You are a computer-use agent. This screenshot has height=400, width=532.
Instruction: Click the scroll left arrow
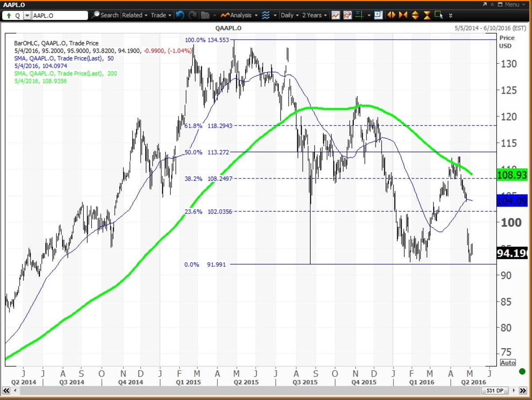[x=15, y=391]
